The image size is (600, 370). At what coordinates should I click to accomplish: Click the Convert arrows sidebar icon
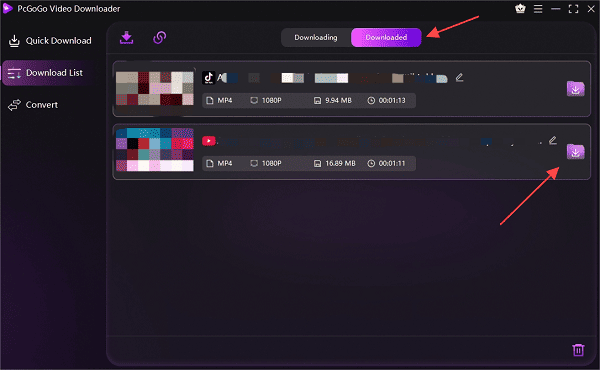pyautogui.click(x=14, y=105)
